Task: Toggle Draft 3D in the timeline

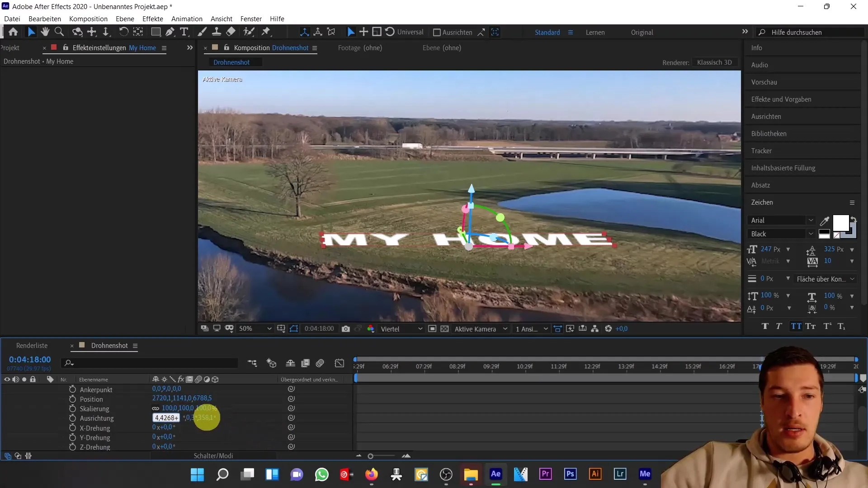Action: coord(271,363)
